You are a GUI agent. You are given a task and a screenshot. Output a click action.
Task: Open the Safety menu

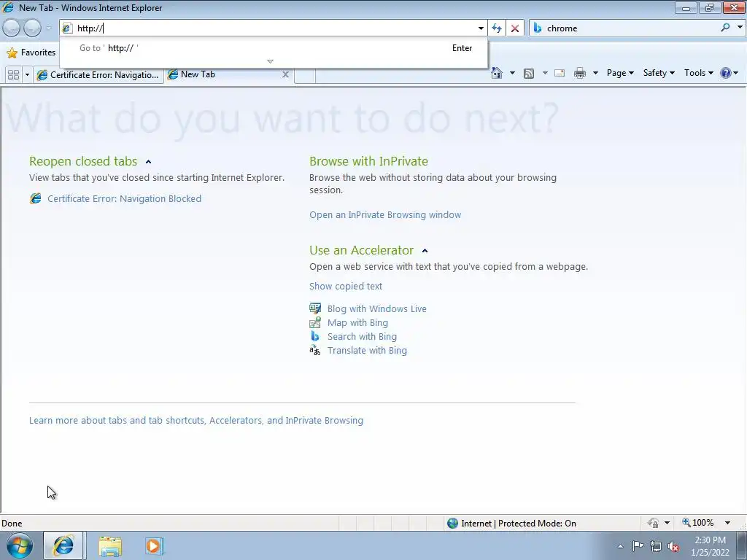click(x=659, y=73)
